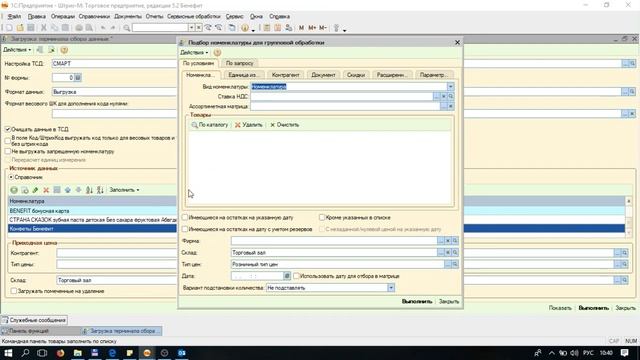Click the New document icon in main toolbar
The width and height of the screenshot is (640, 360).
[x=9, y=28]
